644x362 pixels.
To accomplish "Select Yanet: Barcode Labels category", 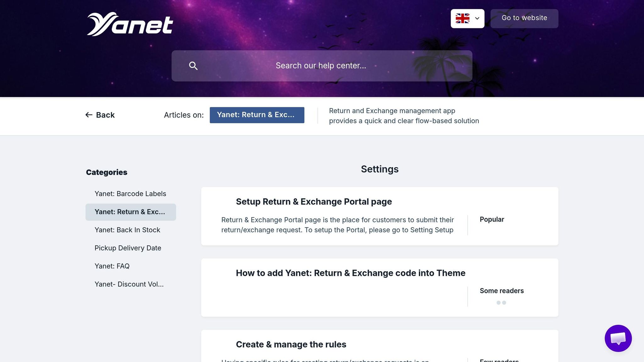I will 130,194.
